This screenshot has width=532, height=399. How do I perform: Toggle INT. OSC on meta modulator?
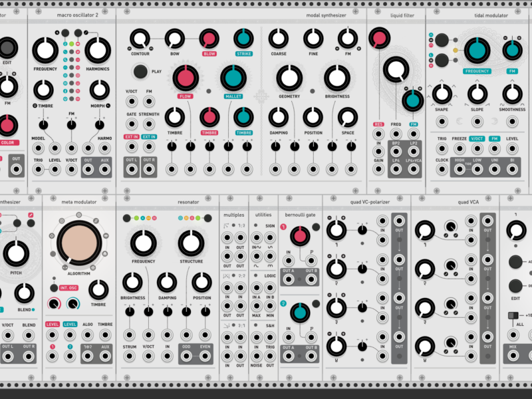coord(53,288)
